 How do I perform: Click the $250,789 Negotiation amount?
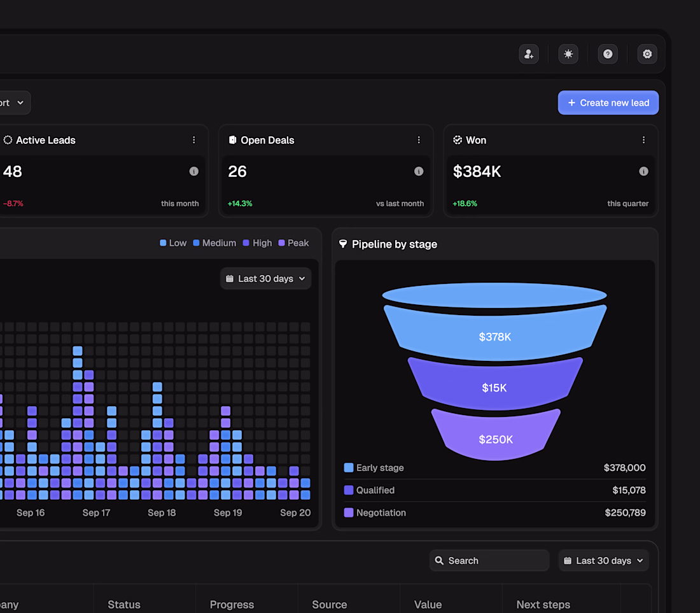pos(625,512)
